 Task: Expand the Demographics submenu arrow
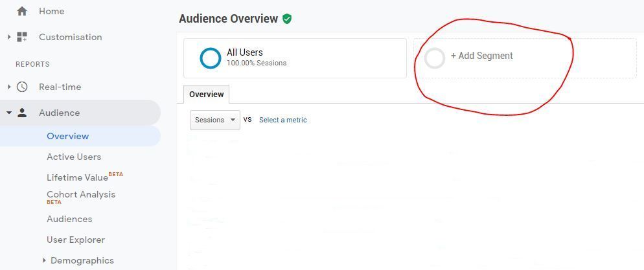click(x=44, y=260)
